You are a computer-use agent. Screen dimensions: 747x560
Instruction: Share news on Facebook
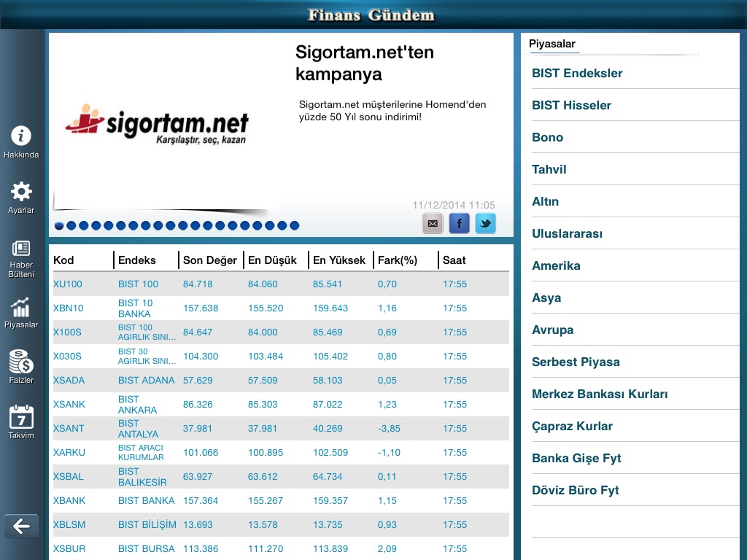point(460,223)
